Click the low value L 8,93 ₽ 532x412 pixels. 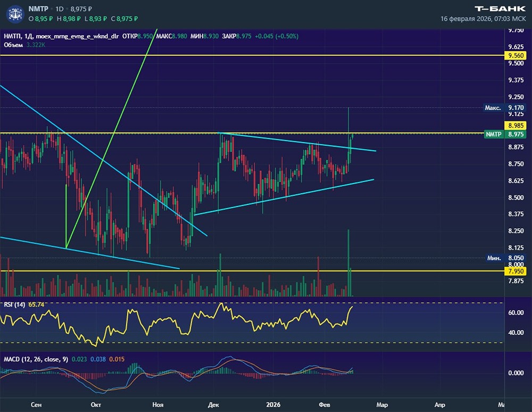click(96, 19)
